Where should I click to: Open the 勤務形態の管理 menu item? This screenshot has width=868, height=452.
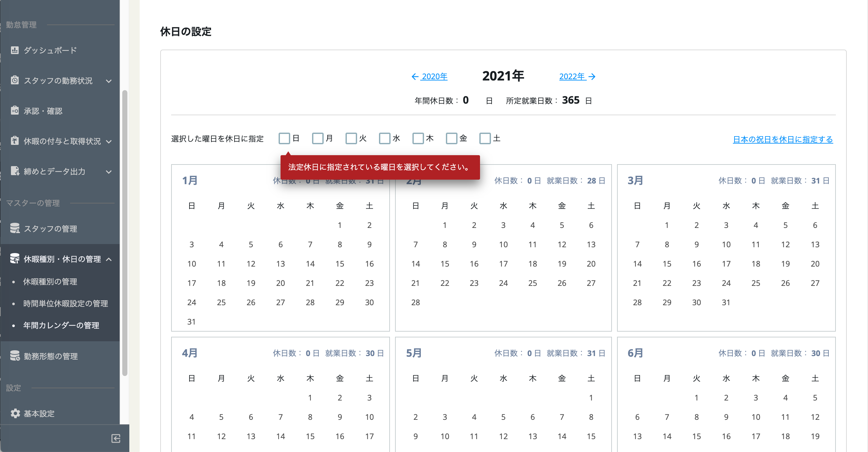tap(60, 356)
